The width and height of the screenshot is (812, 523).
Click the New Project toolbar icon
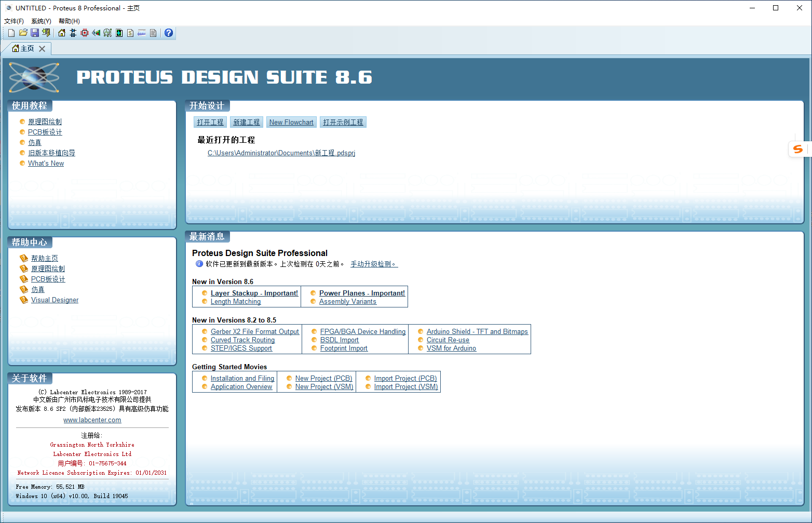pos(11,33)
